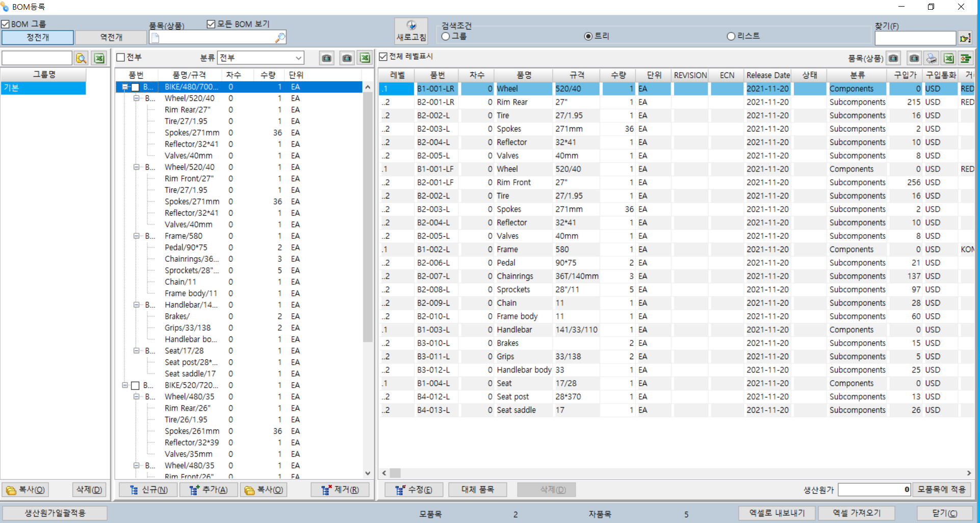Collapse Seat/17/28 tree node
980x523 pixels.
click(137, 351)
